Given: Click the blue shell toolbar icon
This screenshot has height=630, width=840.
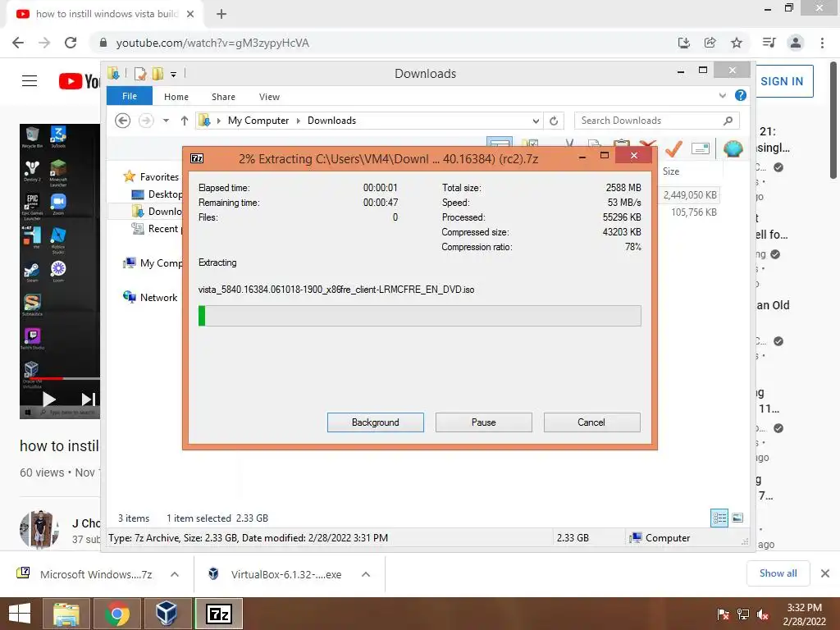Looking at the screenshot, I should click(733, 148).
